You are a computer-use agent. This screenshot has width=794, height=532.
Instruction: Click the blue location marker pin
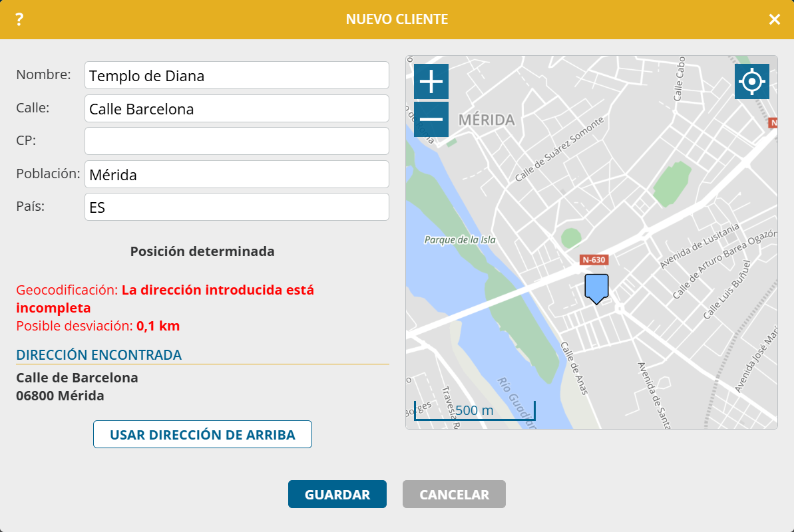(597, 288)
